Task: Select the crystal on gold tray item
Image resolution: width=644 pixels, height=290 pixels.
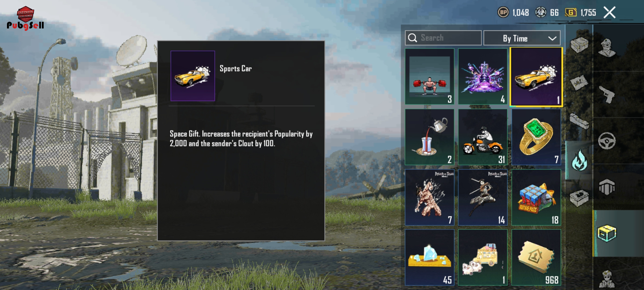Action: (x=430, y=258)
